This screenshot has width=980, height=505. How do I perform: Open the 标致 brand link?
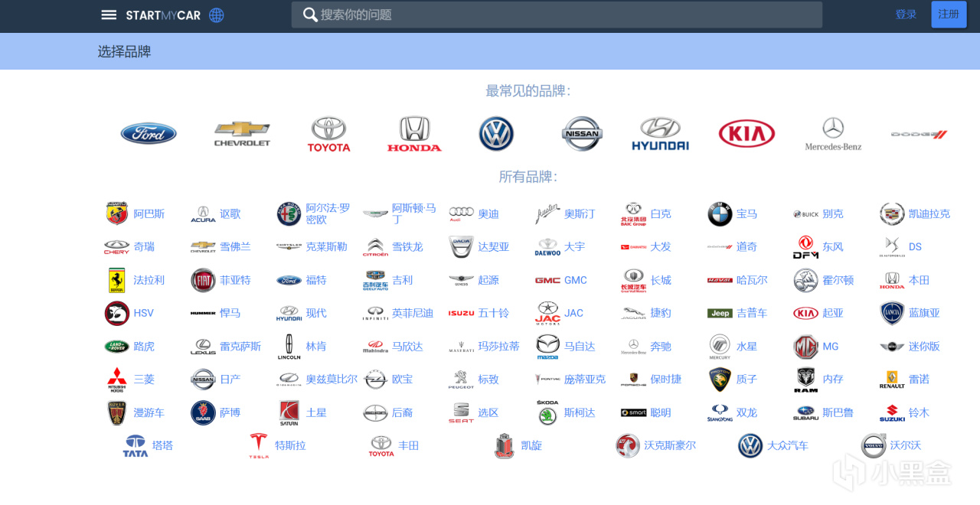(488, 380)
